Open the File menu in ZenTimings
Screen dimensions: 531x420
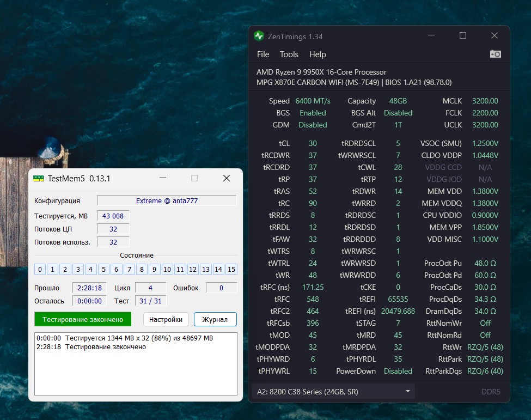(x=263, y=54)
